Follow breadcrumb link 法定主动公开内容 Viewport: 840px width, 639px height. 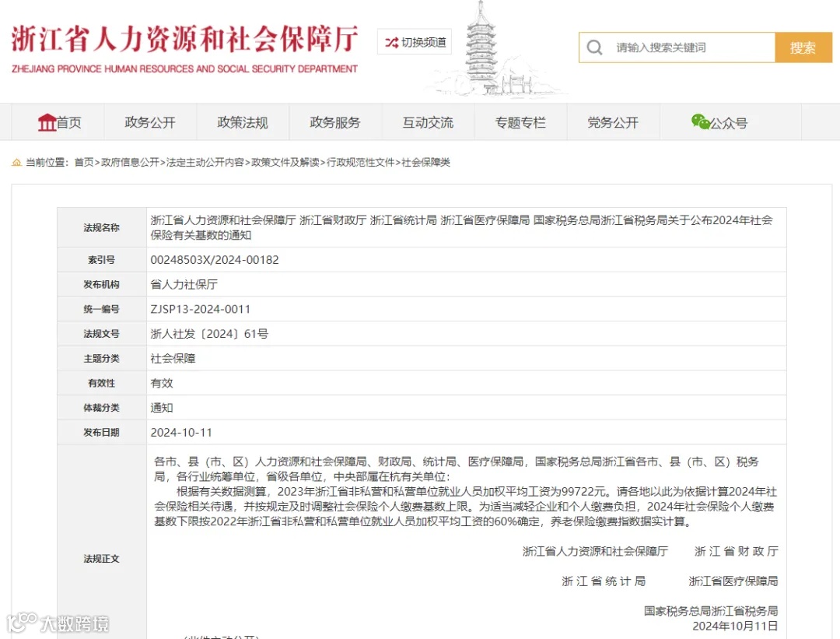205,162
